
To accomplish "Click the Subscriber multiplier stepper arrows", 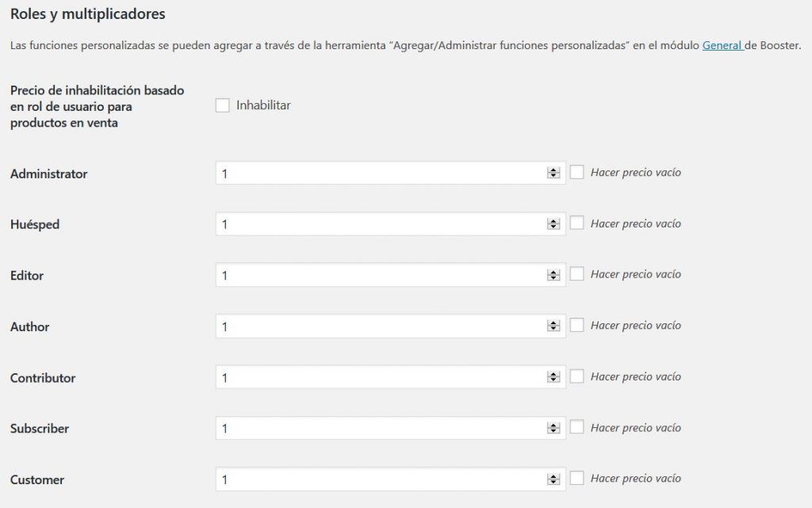I will 553,429.
